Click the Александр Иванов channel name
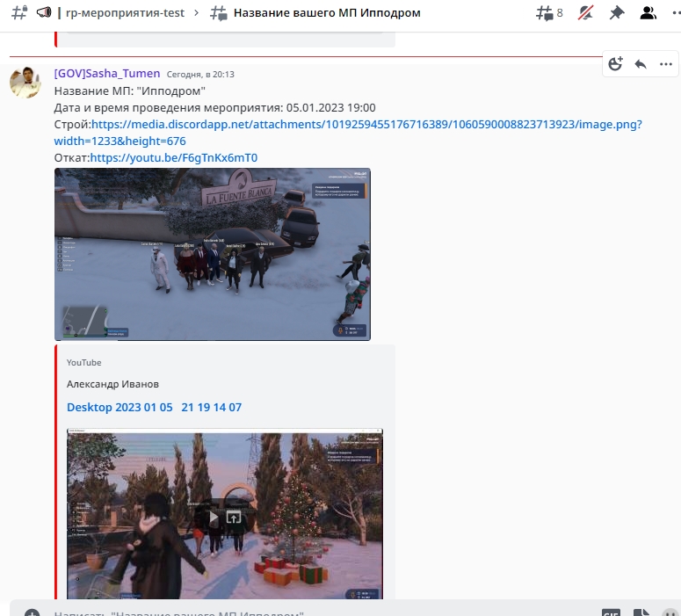 pos(113,384)
